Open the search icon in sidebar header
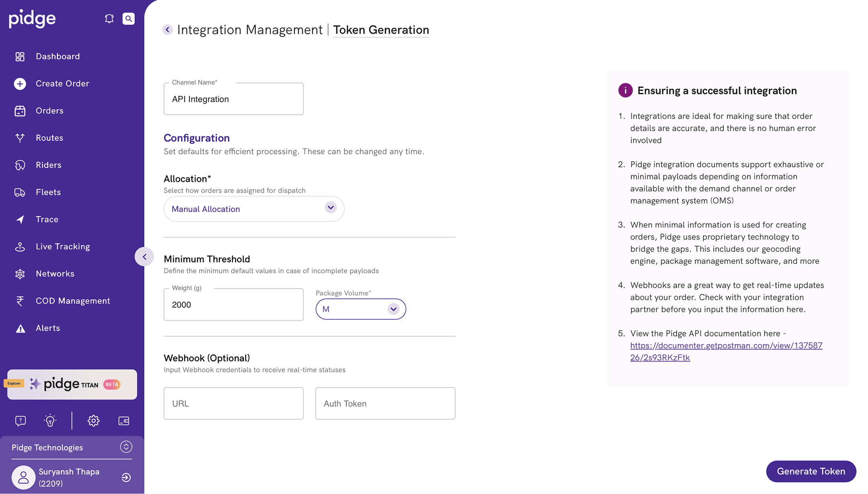Viewport: 868px width, 494px height. pos(129,19)
